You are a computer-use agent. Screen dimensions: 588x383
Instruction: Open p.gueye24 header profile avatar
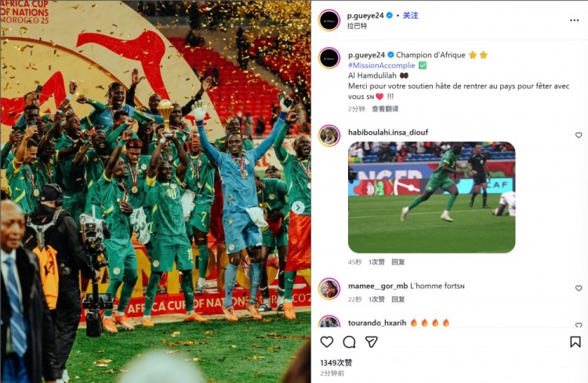(329, 20)
